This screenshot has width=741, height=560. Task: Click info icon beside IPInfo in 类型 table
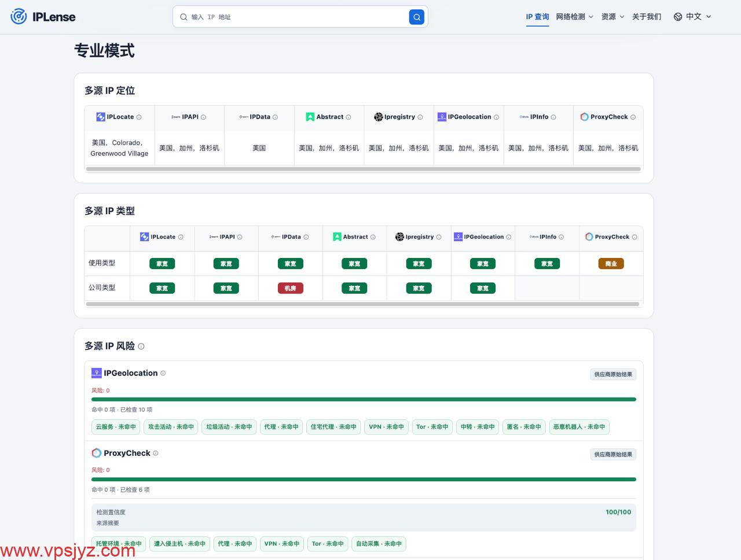point(562,237)
